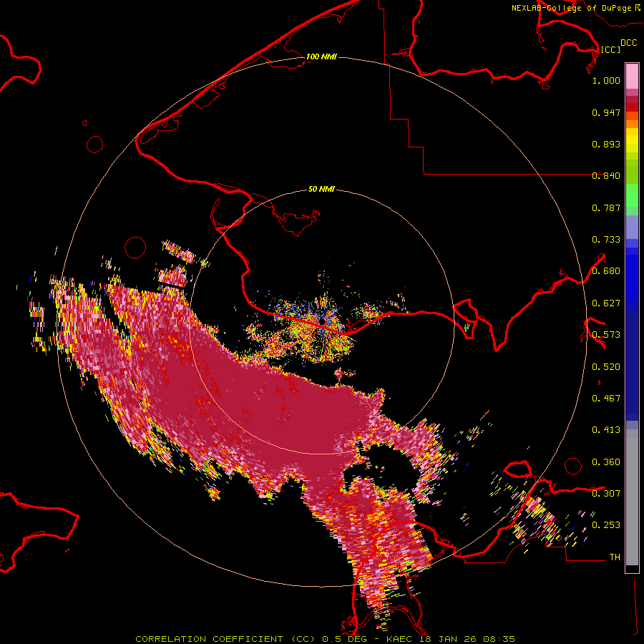The image size is (644, 644).
Task: Select the 0.467 scale value
Action: click(606, 399)
